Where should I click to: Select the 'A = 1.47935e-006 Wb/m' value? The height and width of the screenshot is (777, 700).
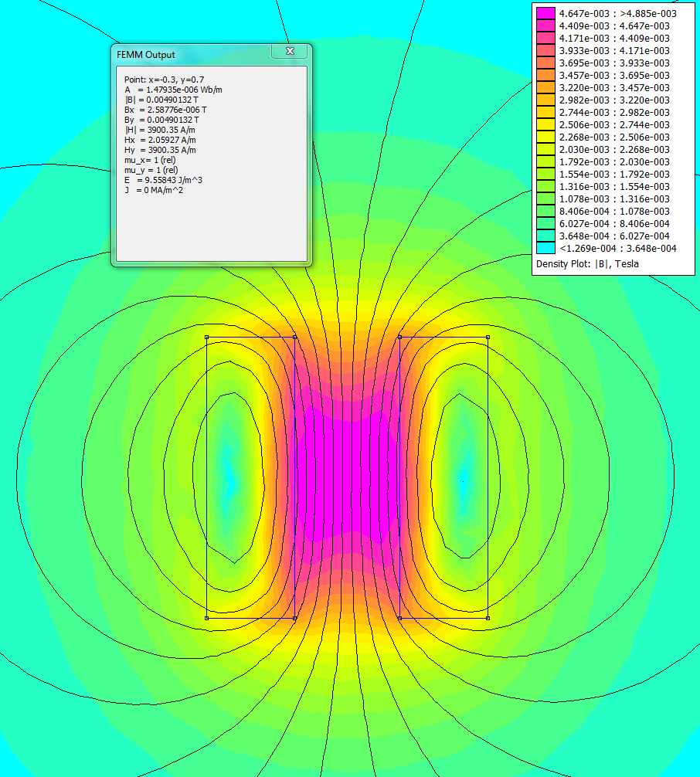click(x=173, y=90)
